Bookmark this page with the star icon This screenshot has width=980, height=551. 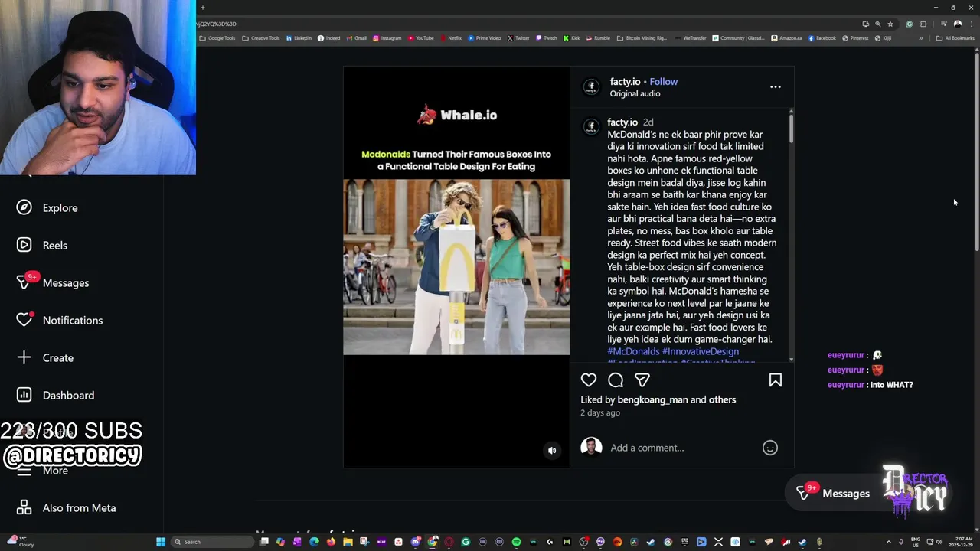tap(890, 24)
